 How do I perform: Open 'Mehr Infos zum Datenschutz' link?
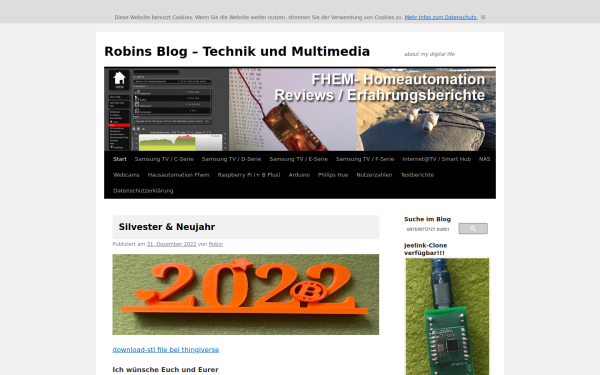pos(441,17)
